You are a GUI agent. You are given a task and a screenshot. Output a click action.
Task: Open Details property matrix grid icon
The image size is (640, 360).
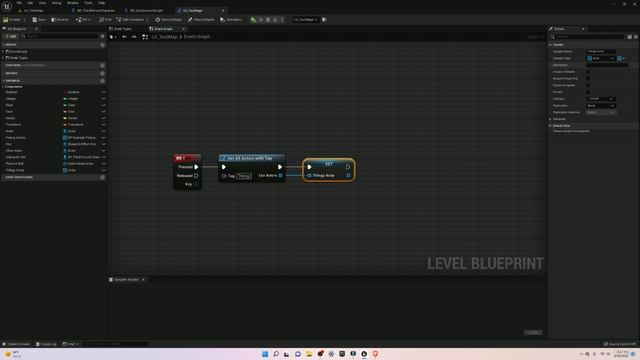click(629, 37)
